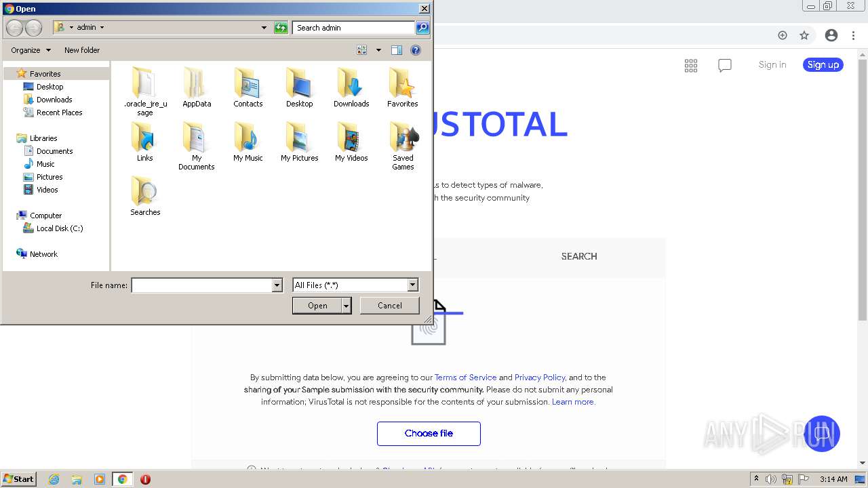The width and height of the screenshot is (868, 488).
Task: Click the Opera icon in taskbar
Action: 145,479
